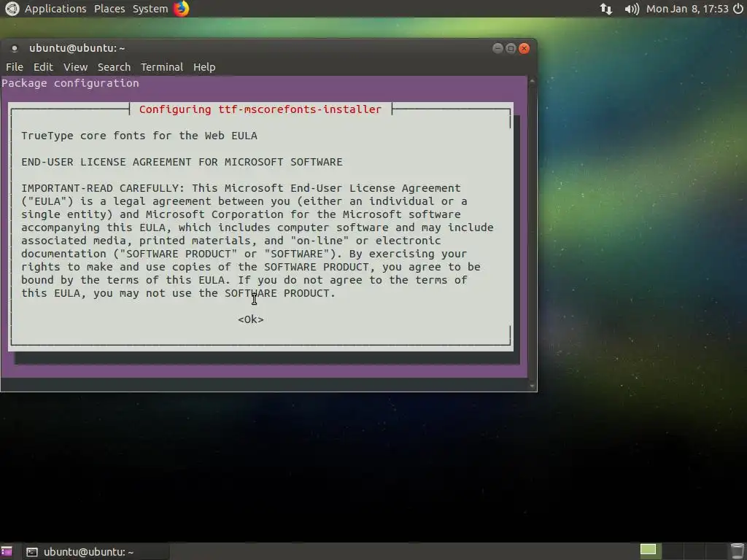Select the <Ok> button in EULA dialog
747x560 pixels.
pyautogui.click(x=251, y=319)
